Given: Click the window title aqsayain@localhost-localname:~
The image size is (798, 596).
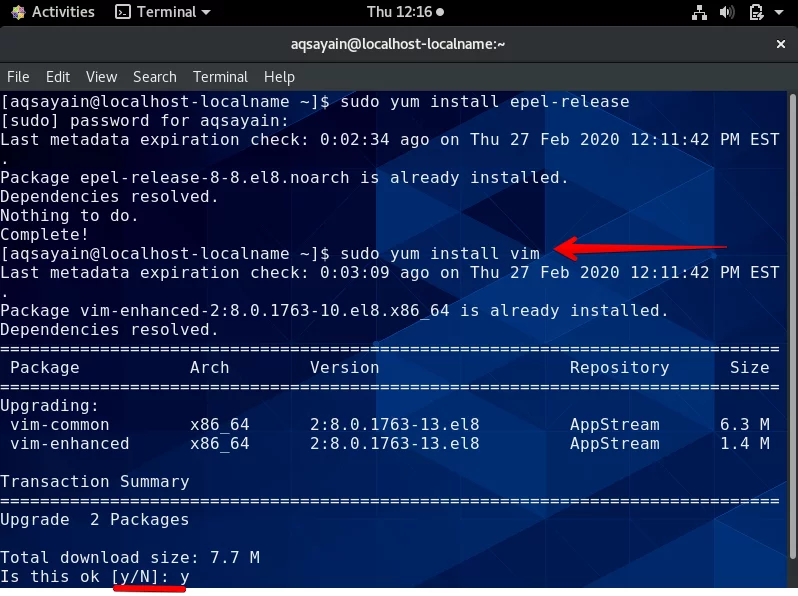Looking at the screenshot, I should coord(398,44).
